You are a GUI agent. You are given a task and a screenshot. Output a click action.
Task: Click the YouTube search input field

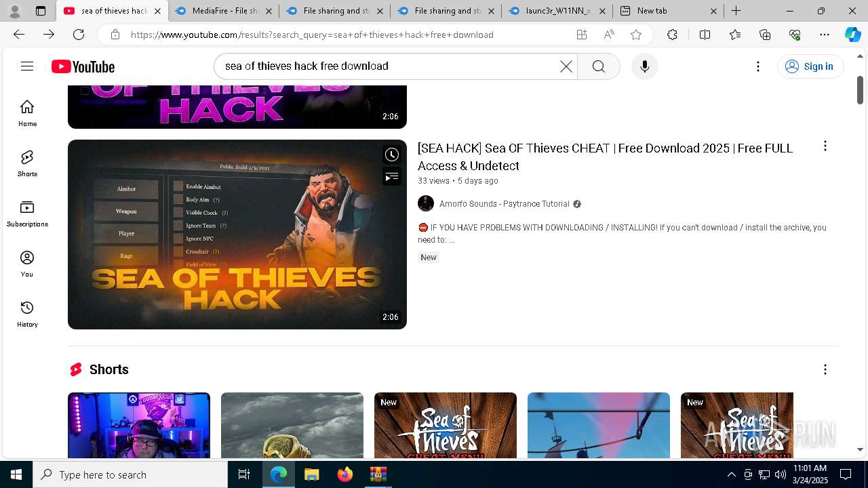point(390,66)
